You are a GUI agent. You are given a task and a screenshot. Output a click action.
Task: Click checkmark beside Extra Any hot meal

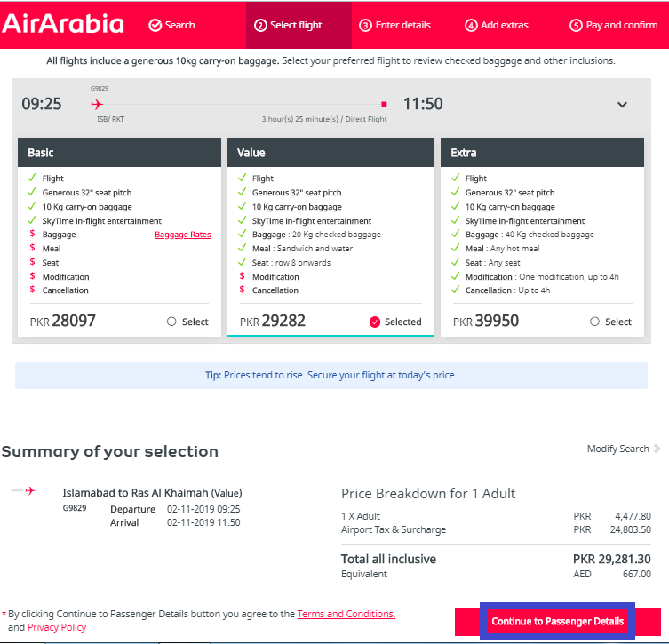pyautogui.click(x=455, y=248)
